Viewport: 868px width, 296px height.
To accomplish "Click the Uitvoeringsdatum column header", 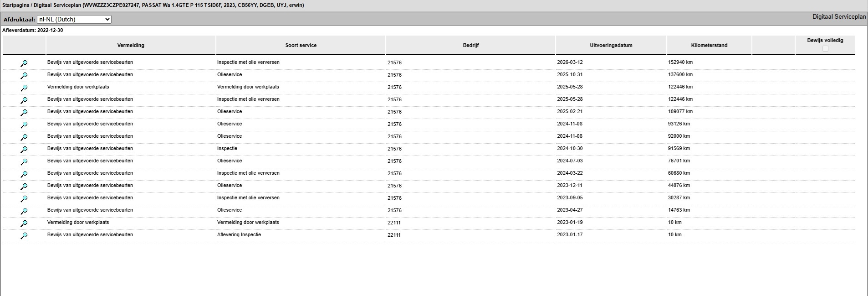I will [611, 45].
